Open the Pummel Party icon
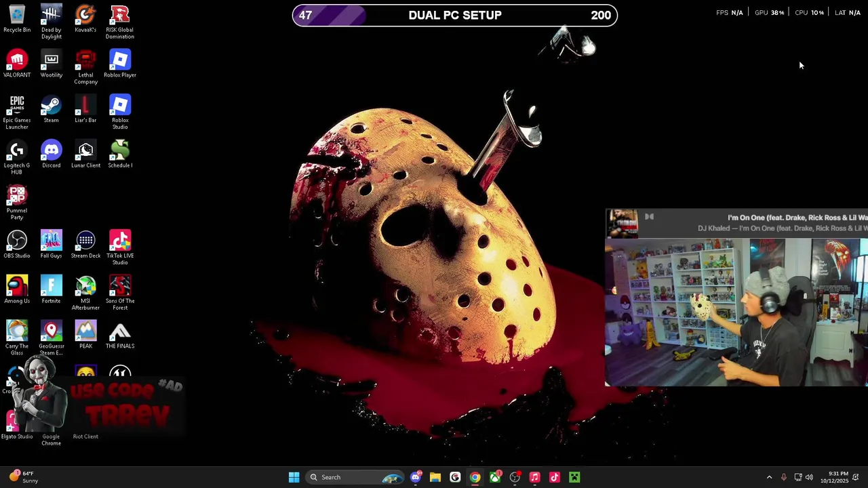 (x=17, y=203)
